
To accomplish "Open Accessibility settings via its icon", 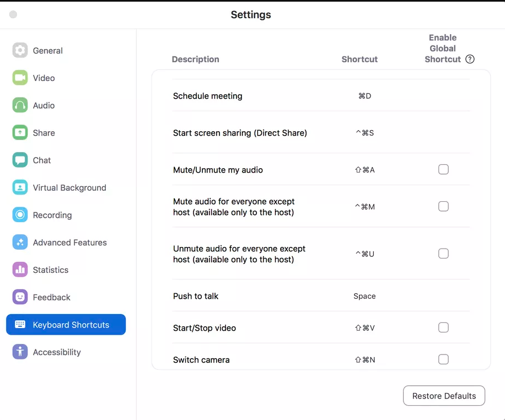I will (x=20, y=352).
